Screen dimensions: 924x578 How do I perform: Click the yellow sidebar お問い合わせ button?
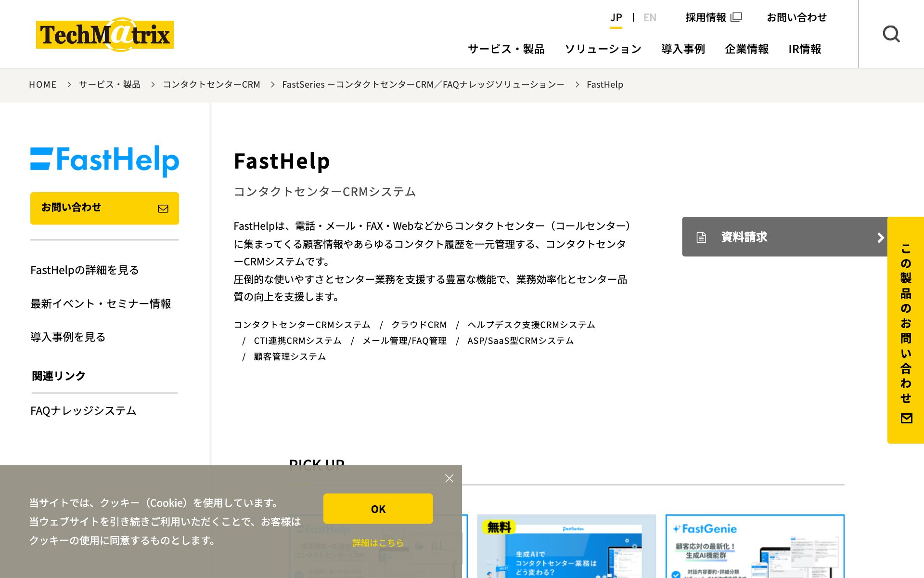pos(104,208)
